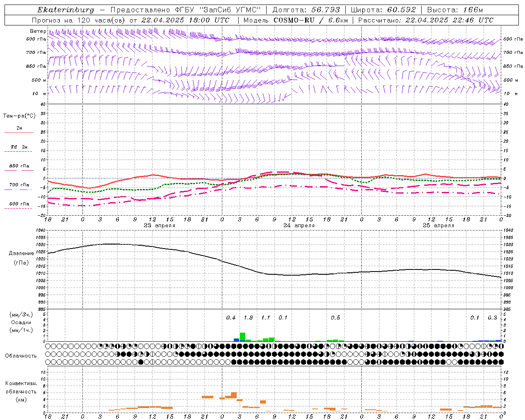Click the 1.1 precipitation total
The width and height of the screenshot is (525, 420).
pyautogui.click(x=266, y=318)
